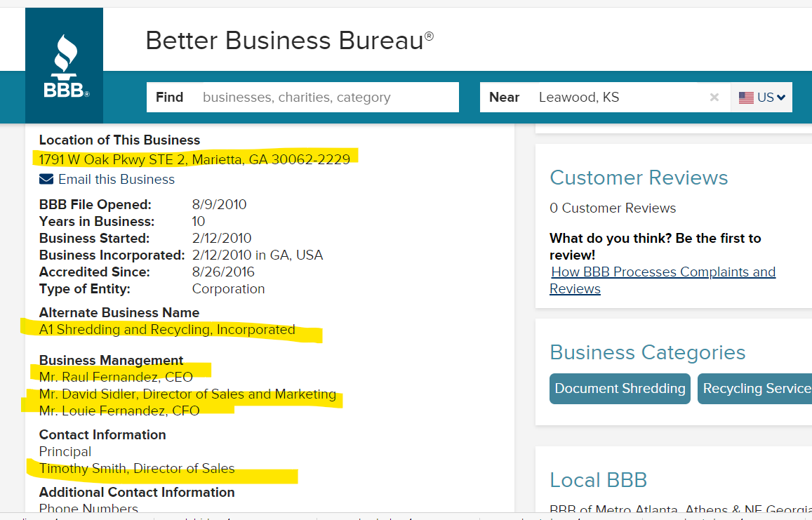Click Timothy Smith, Director of Sales
812x520 pixels.
(x=137, y=468)
